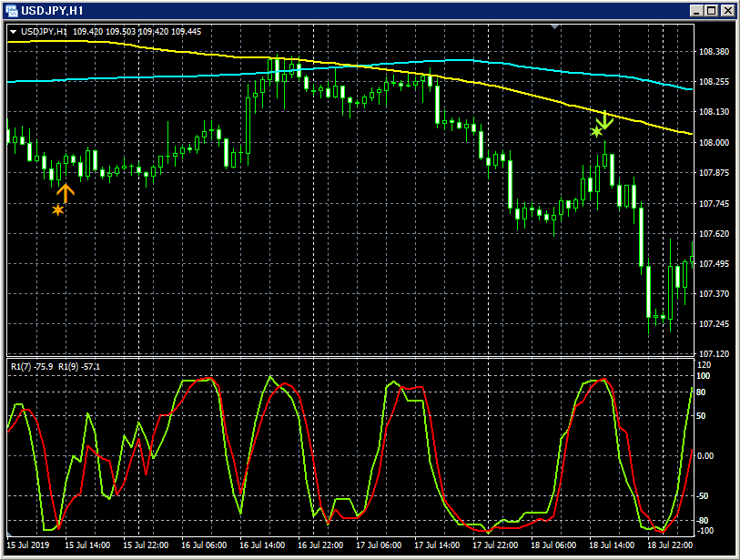Select the yellow sell arrow near the moving average
This screenshot has width=740, height=560.
tap(605, 119)
